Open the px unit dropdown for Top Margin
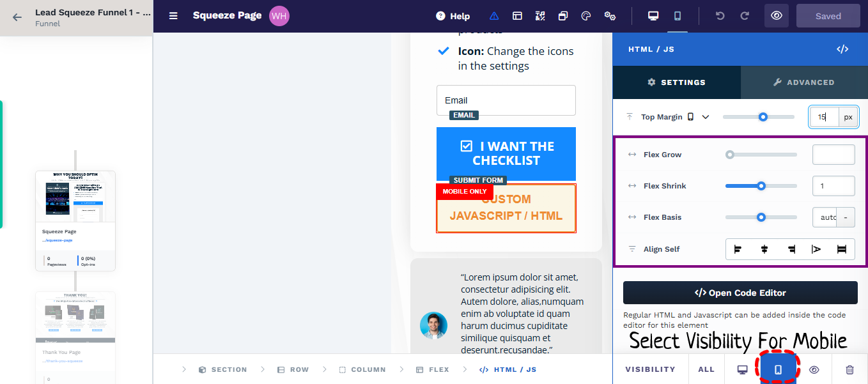Viewport: 868px width, 384px height. [x=848, y=117]
